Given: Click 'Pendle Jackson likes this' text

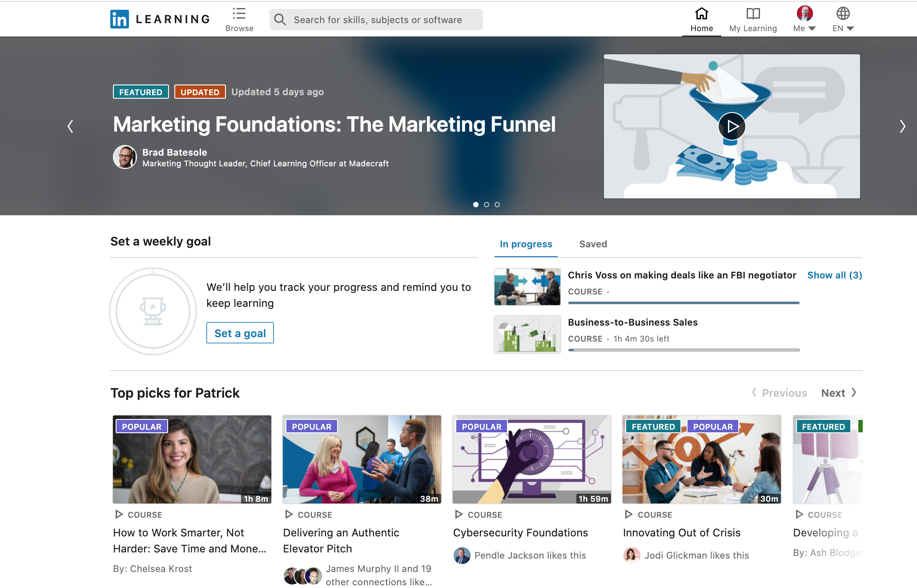Looking at the screenshot, I should point(530,556).
